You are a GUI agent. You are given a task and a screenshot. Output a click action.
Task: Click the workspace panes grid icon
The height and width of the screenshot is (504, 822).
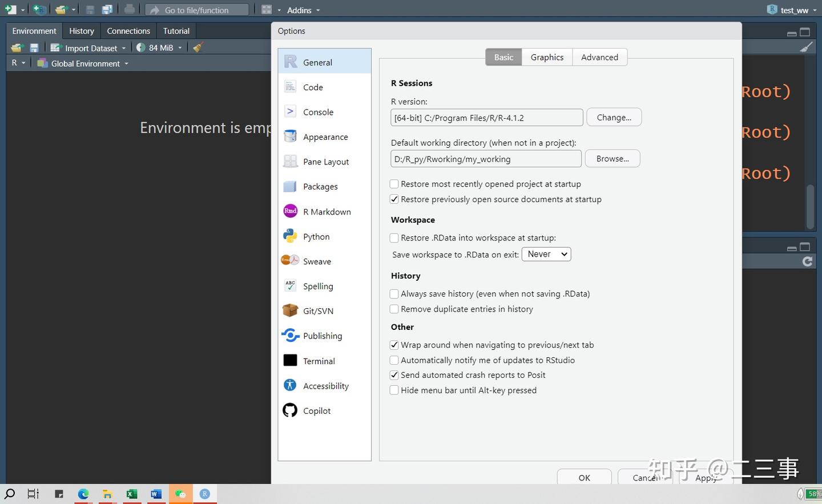pos(267,10)
